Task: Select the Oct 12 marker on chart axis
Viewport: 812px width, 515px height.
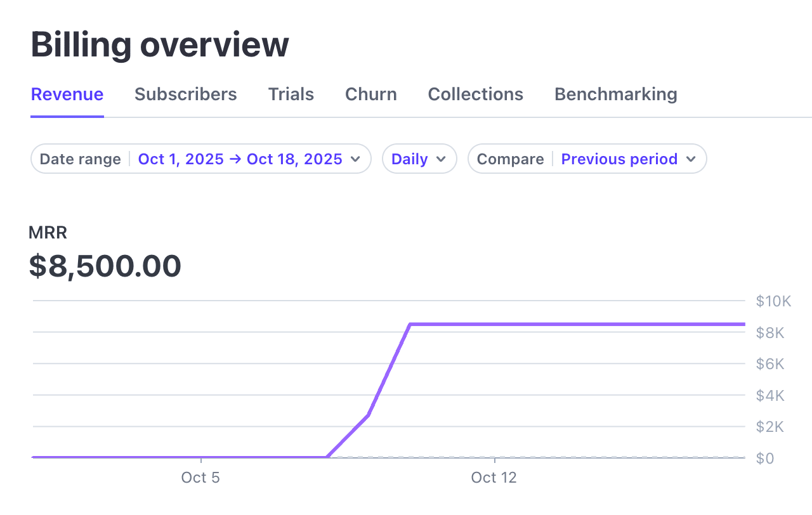Action: click(x=494, y=478)
